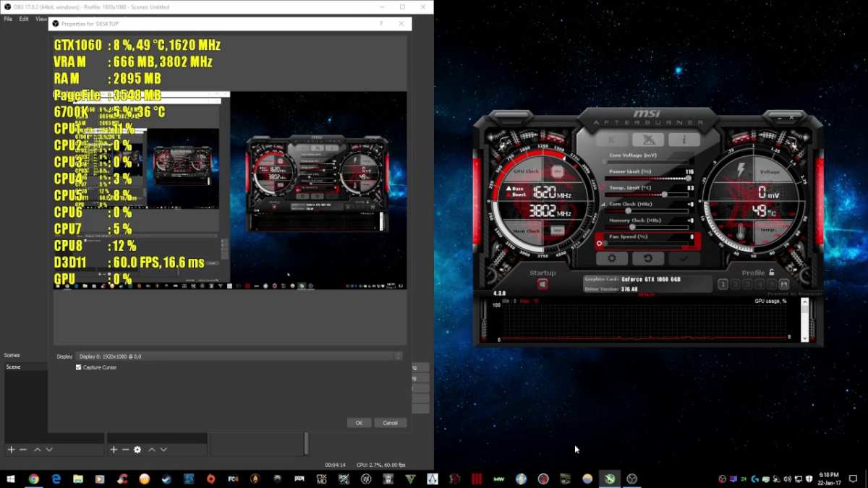Click the GPU Clock gauge label
This screenshot has width=868, height=488.
pyautogui.click(x=526, y=171)
